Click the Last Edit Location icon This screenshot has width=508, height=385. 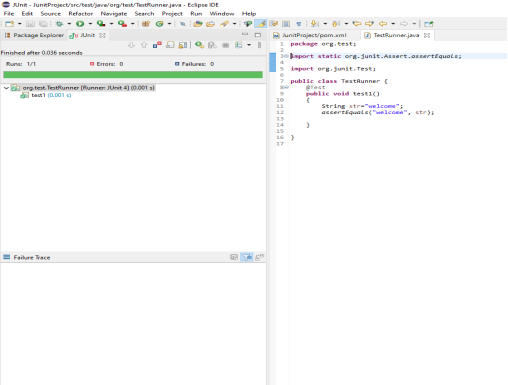coord(357,24)
